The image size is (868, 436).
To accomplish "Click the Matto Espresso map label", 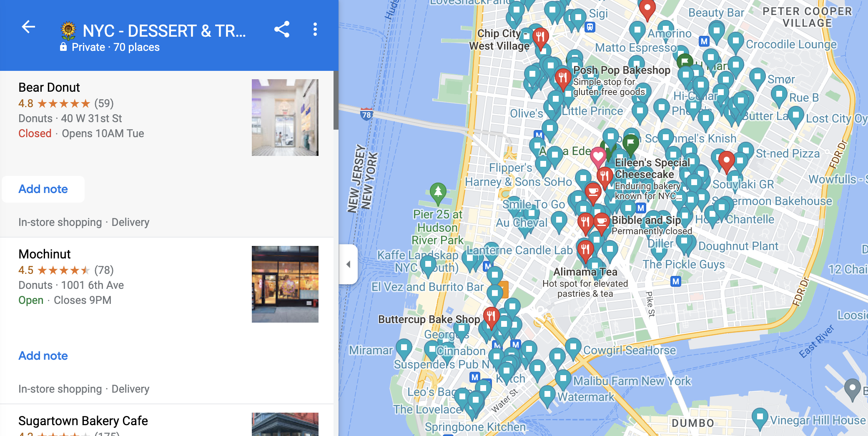I will 635,48.
